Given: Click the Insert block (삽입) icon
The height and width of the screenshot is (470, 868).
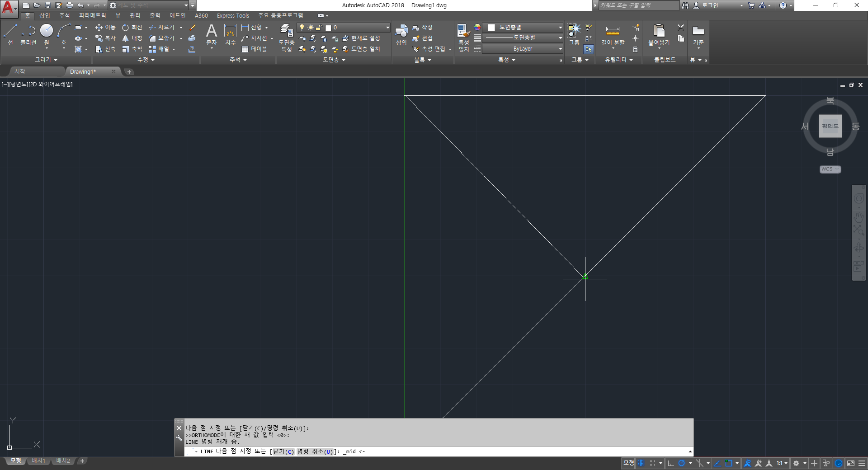Looking at the screenshot, I should [401, 35].
